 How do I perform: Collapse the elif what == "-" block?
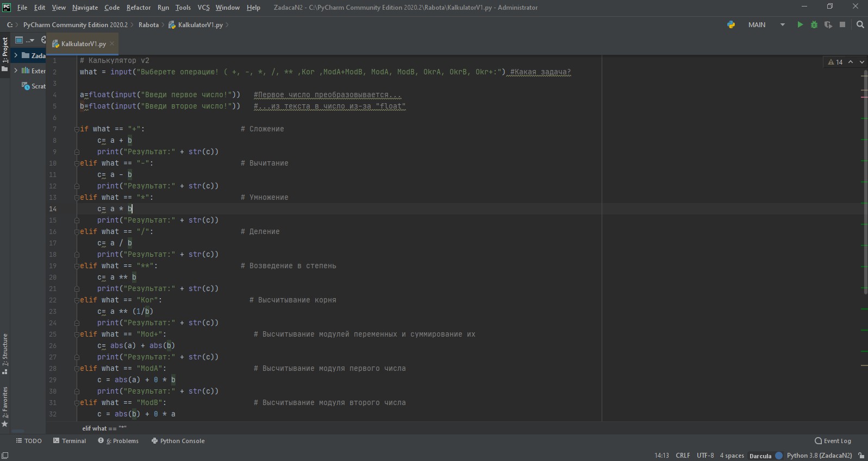[x=77, y=163]
